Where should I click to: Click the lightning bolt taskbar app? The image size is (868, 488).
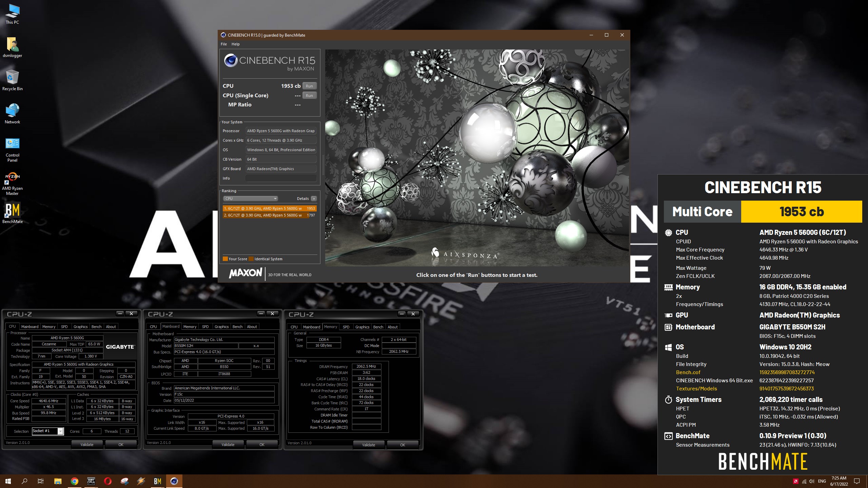[x=141, y=481]
